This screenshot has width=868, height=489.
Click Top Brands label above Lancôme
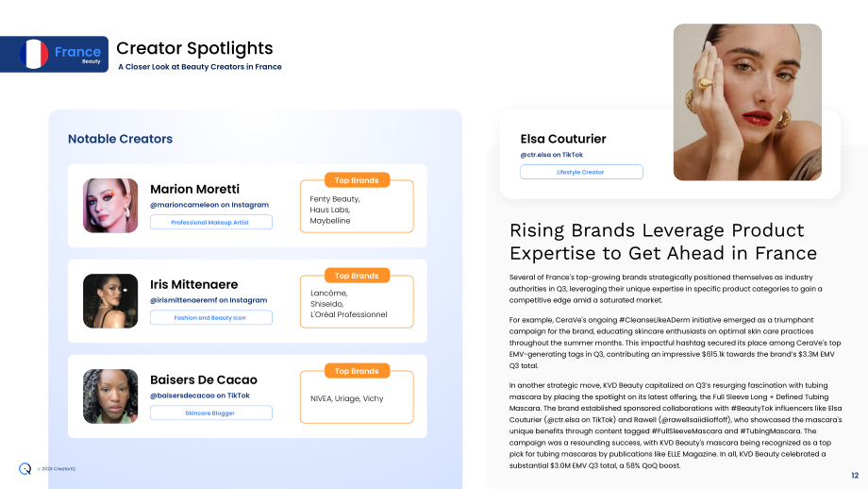[357, 276]
